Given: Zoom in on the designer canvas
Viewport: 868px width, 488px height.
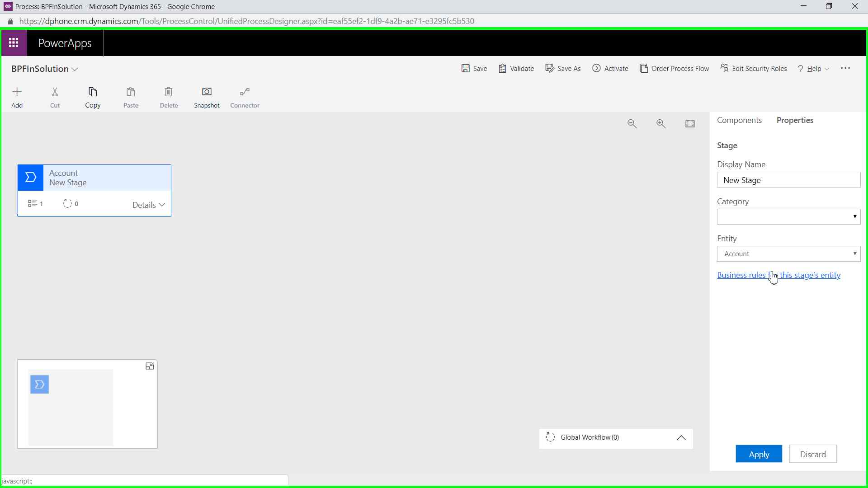Looking at the screenshot, I should point(661,124).
